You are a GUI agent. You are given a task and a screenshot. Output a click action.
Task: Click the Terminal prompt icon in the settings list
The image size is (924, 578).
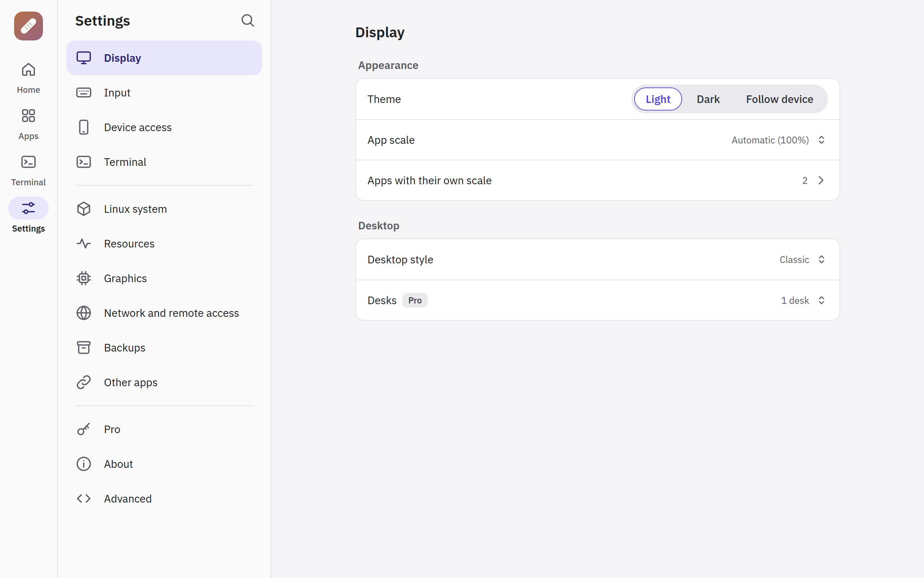(84, 162)
